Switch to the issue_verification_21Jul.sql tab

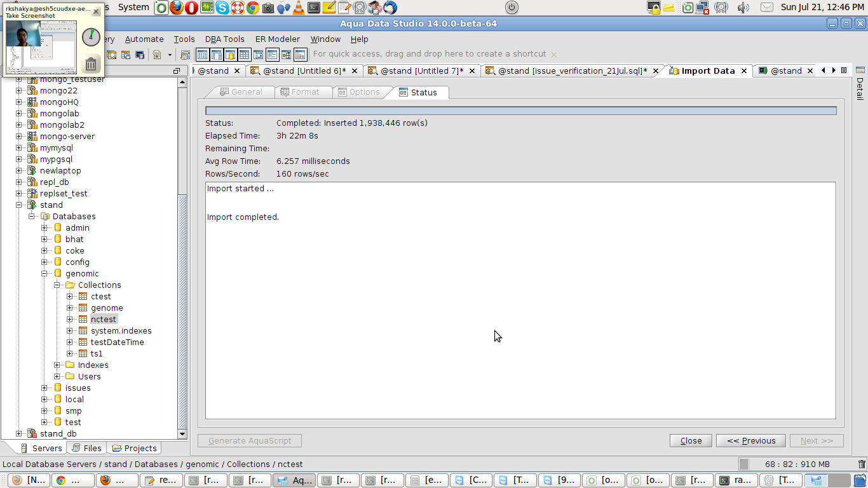(573, 71)
